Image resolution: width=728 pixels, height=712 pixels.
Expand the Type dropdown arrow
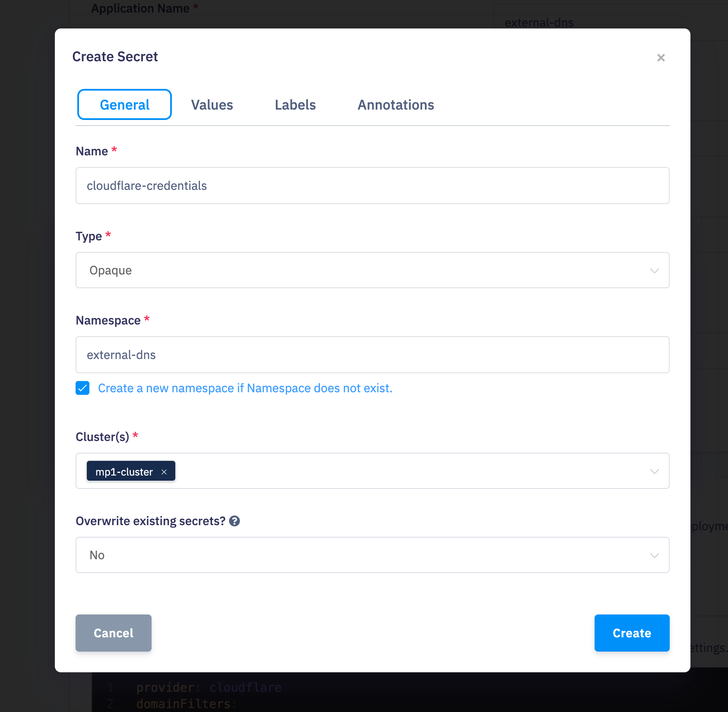(x=654, y=271)
